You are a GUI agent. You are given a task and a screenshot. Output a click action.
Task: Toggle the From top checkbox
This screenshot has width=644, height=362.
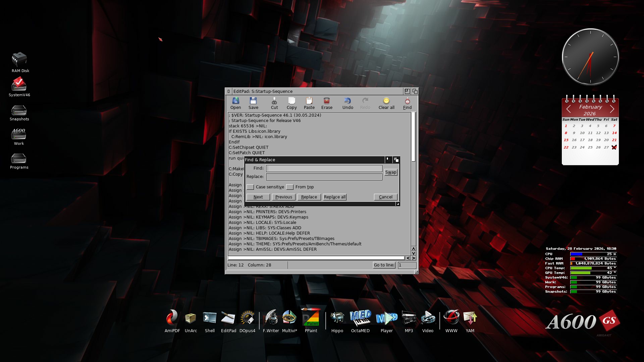[290, 187]
